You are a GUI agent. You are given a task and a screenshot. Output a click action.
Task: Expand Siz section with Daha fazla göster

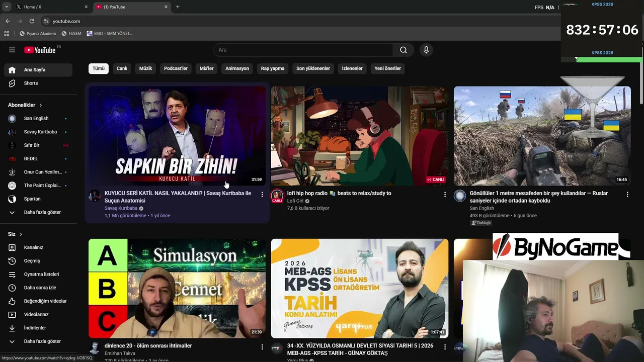[x=38, y=341]
